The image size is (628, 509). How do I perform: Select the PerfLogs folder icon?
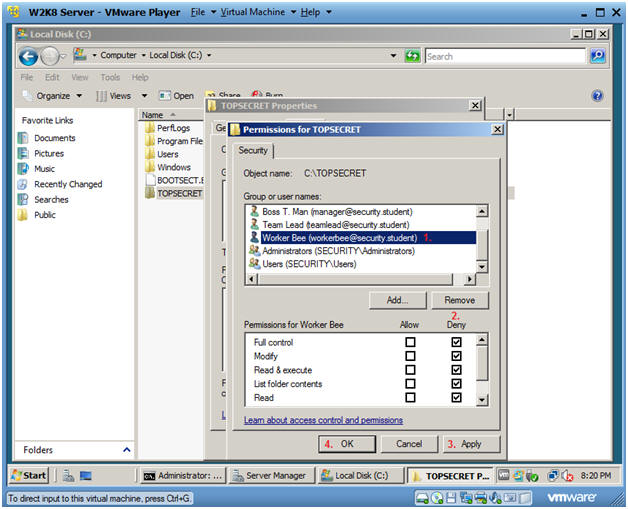[x=150, y=128]
